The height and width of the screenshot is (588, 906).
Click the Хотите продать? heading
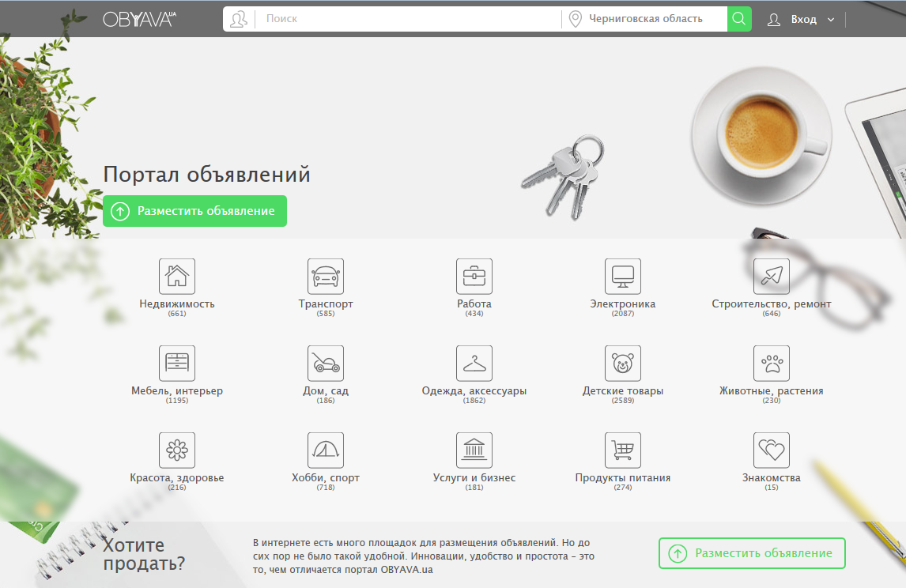(144, 555)
